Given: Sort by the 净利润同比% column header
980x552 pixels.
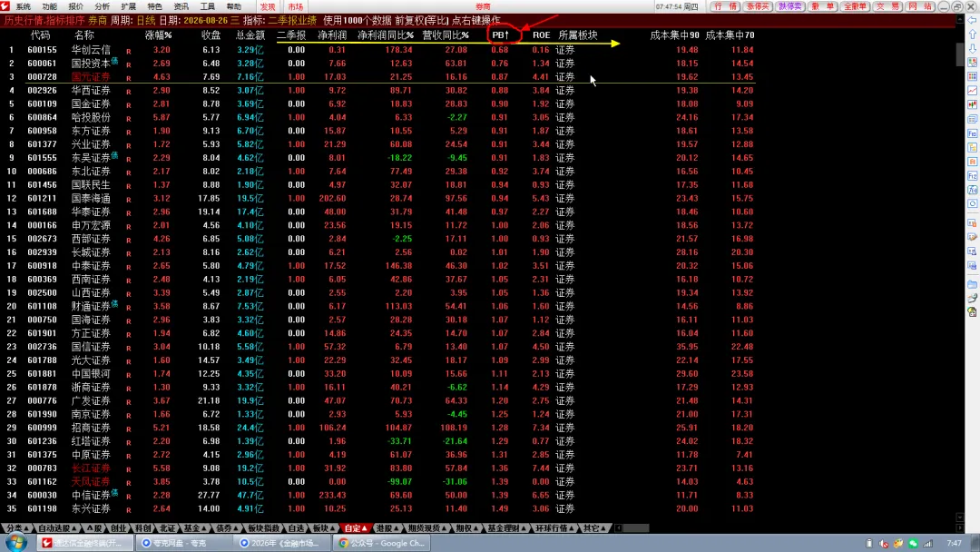Looking at the screenshot, I should (x=386, y=35).
